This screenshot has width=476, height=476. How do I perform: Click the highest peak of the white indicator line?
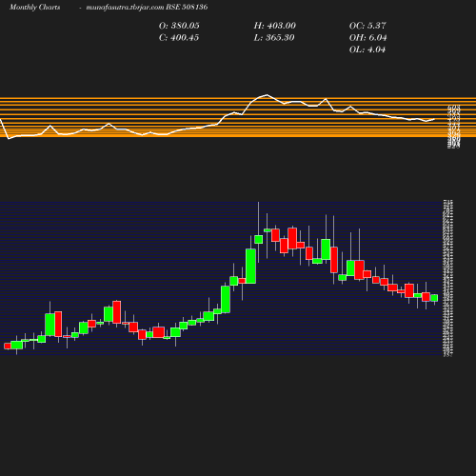267,94
